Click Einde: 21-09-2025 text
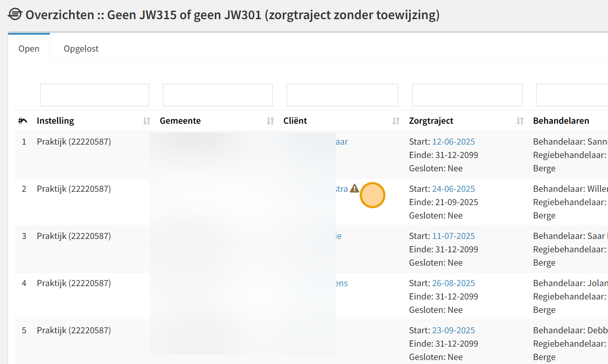This screenshot has width=608, height=364. point(444,202)
